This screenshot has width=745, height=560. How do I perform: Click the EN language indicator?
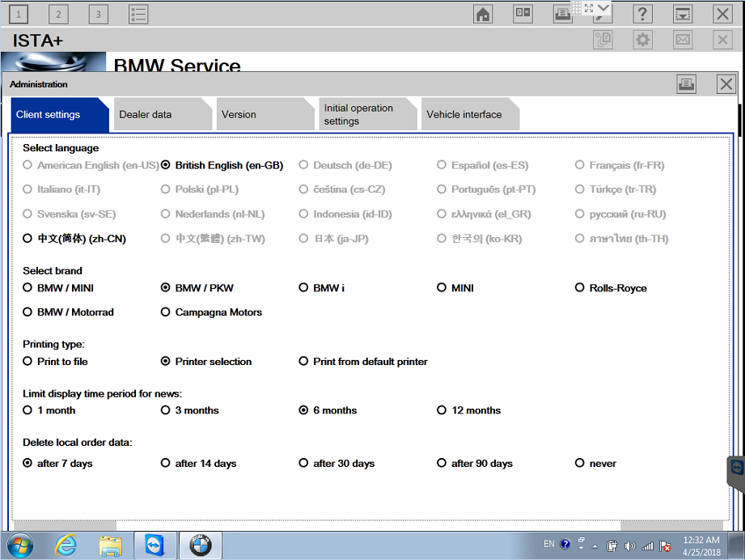pos(548,544)
